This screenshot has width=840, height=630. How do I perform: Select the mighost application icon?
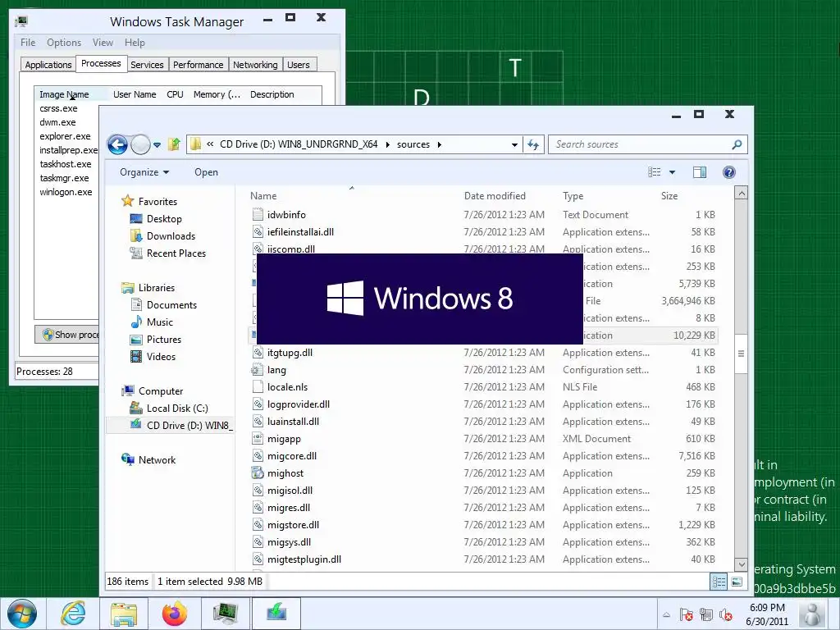(x=258, y=473)
